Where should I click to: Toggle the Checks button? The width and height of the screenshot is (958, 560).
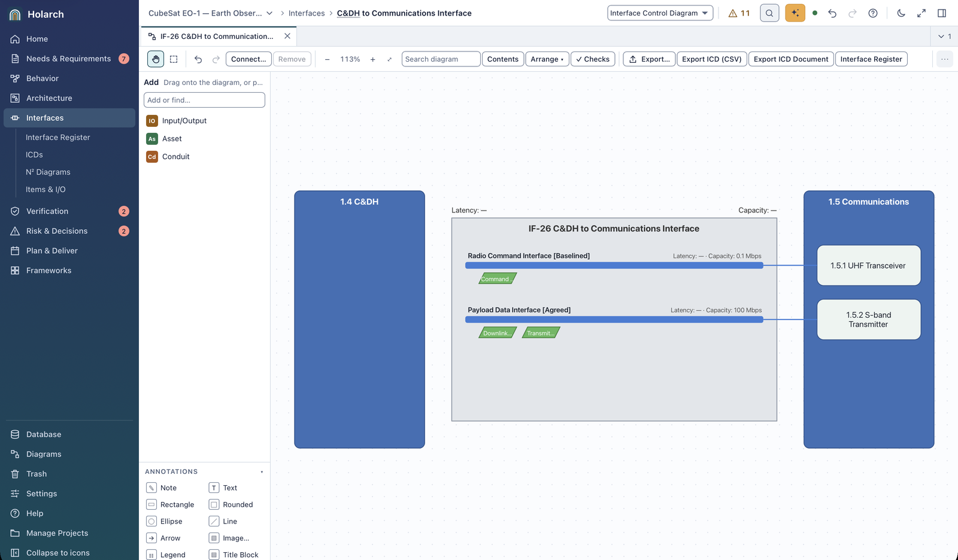point(593,59)
